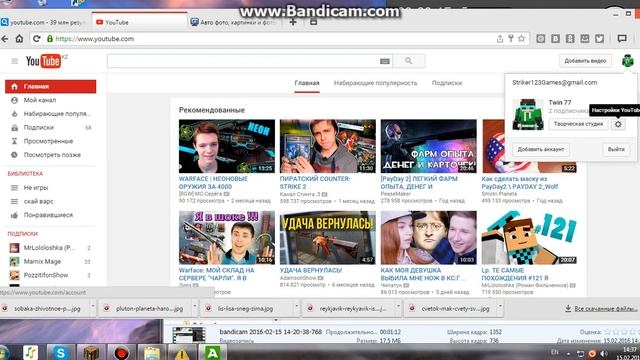The width and height of the screenshot is (640, 360).
Task: Switch to the Авто фото tab
Action: coord(235,22)
